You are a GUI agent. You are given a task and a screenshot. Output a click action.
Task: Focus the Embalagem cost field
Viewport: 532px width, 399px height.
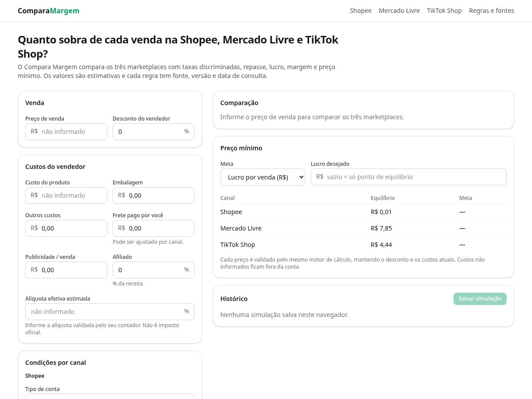pos(153,196)
